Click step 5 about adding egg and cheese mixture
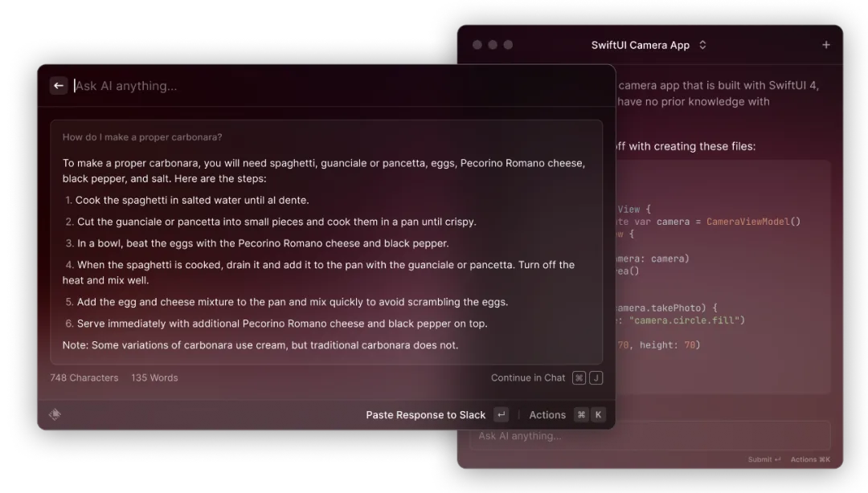 (x=286, y=302)
